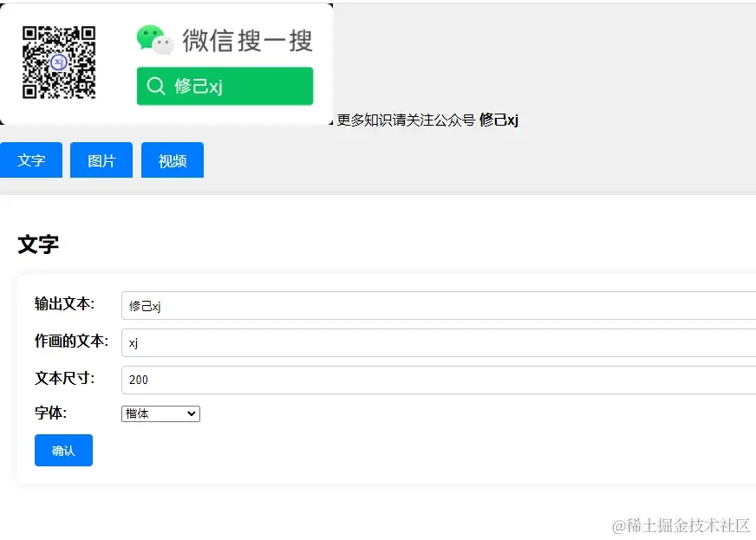Click the green WeChat logo icon

pyautogui.click(x=155, y=40)
